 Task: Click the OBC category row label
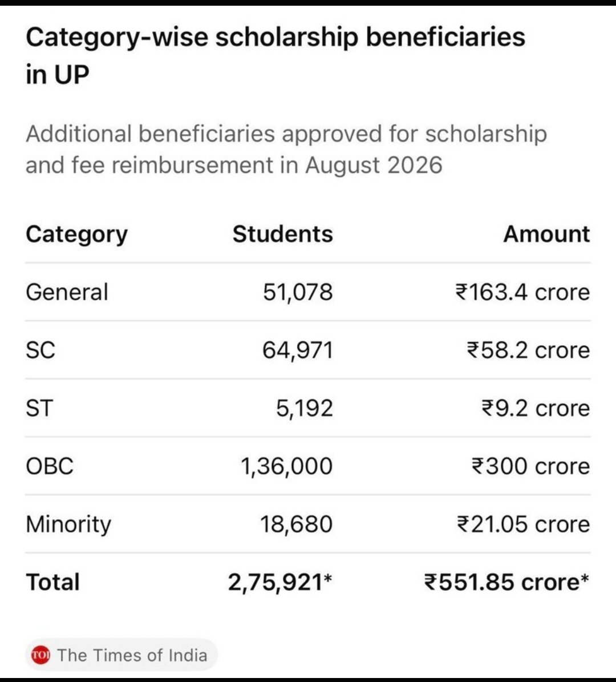[50, 466]
